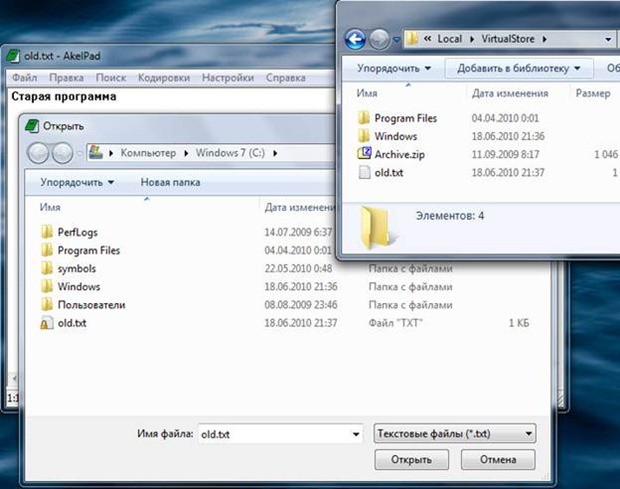The height and width of the screenshot is (489, 620).
Task: Click the Новая папка button
Action: click(170, 182)
